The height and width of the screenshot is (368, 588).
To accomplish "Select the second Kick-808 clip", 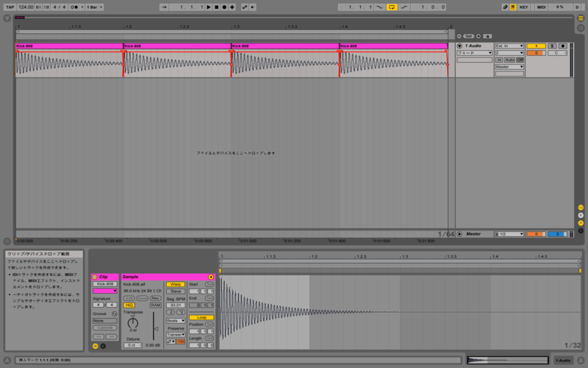I will [x=177, y=46].
